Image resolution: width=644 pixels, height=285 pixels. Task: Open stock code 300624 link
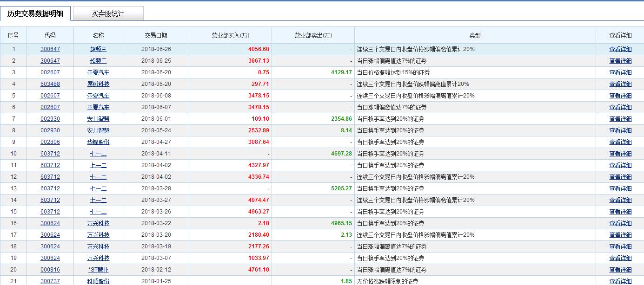49,223
